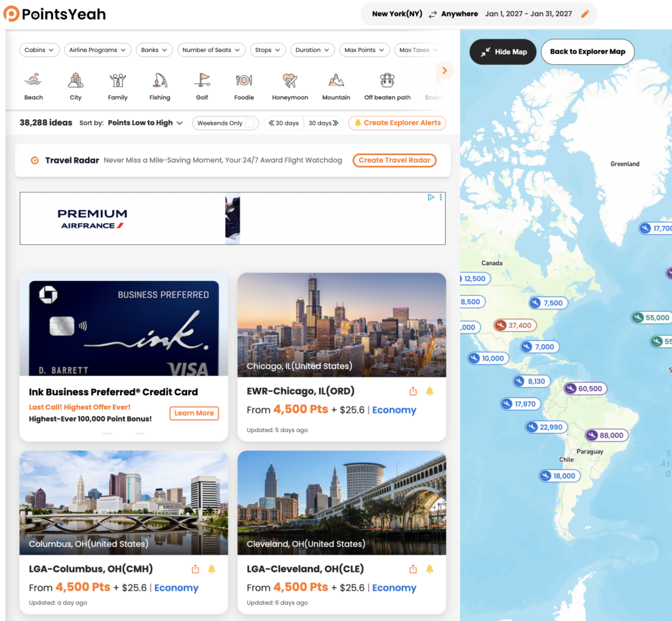Click 'Updated: 5 days ago' text
This screenshot has width=672, height=621.
(278, 430)
